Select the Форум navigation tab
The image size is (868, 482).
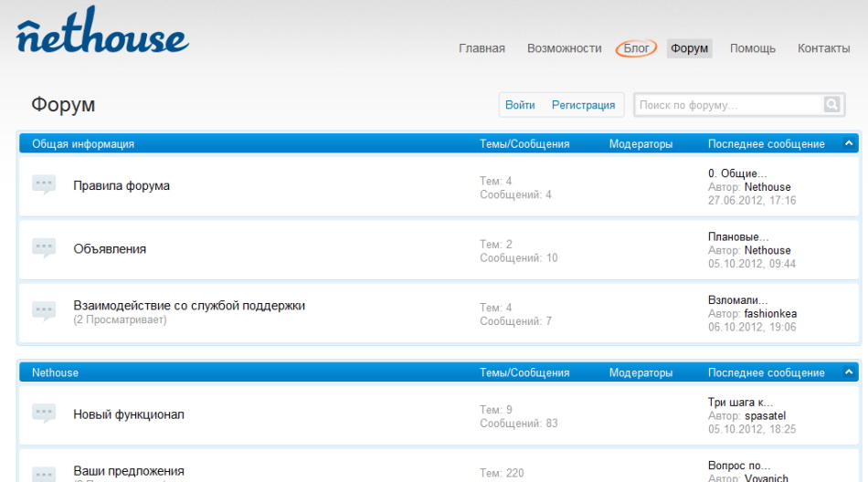689,48
